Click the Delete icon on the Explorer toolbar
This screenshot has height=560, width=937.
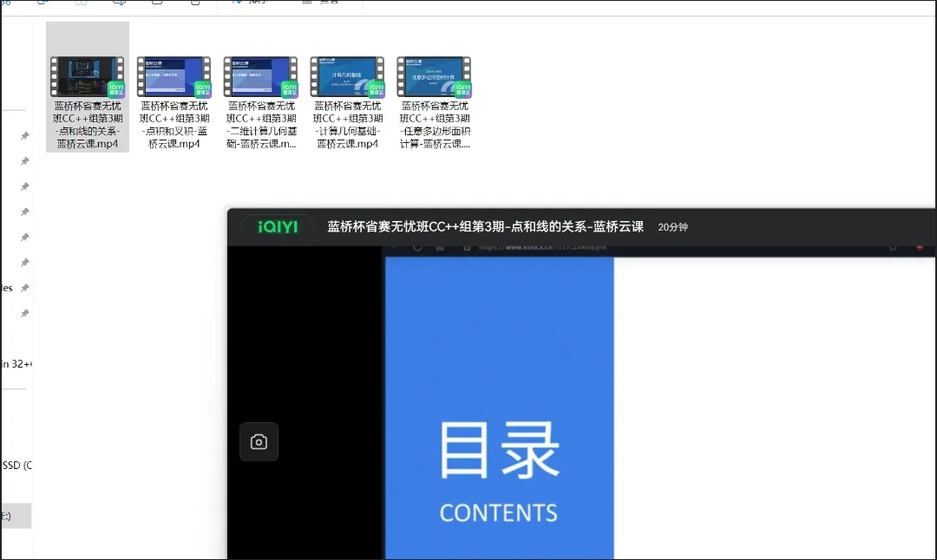(197, 3)
